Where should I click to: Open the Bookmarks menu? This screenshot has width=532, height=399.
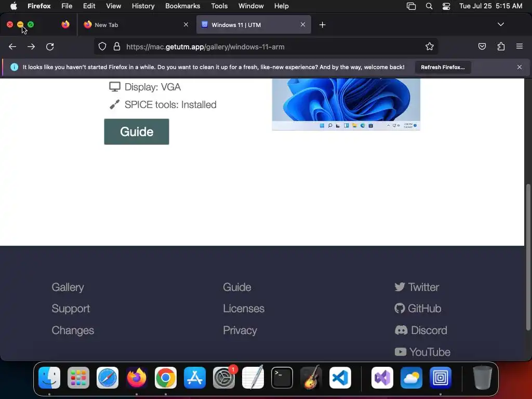point(182,6)
